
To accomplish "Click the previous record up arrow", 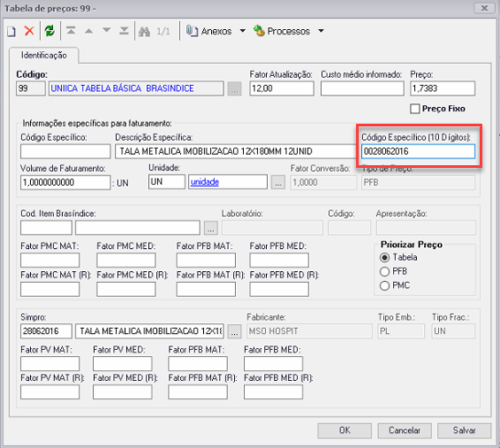I will (88, 31).
